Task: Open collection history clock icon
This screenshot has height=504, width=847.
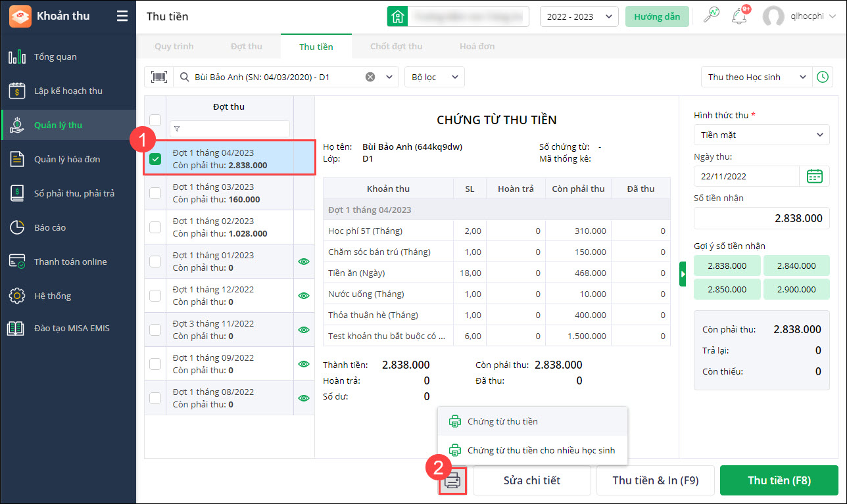Action: click(823, 77)
